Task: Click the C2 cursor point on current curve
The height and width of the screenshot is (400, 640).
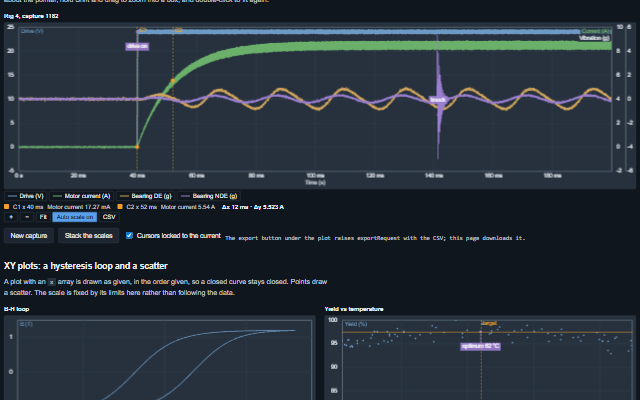Action: (173, 81)
